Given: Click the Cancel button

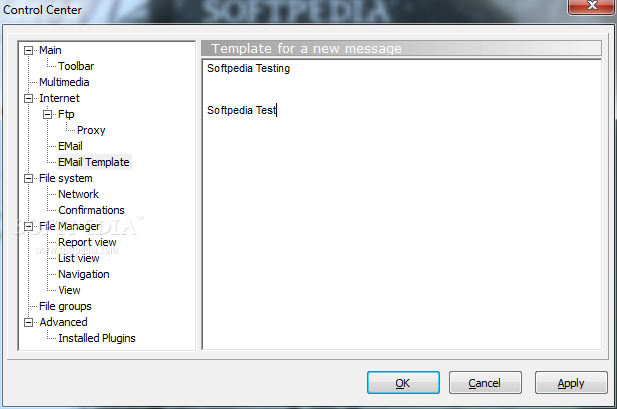Looking at the screenshot, I should click(x=485, y=383).
